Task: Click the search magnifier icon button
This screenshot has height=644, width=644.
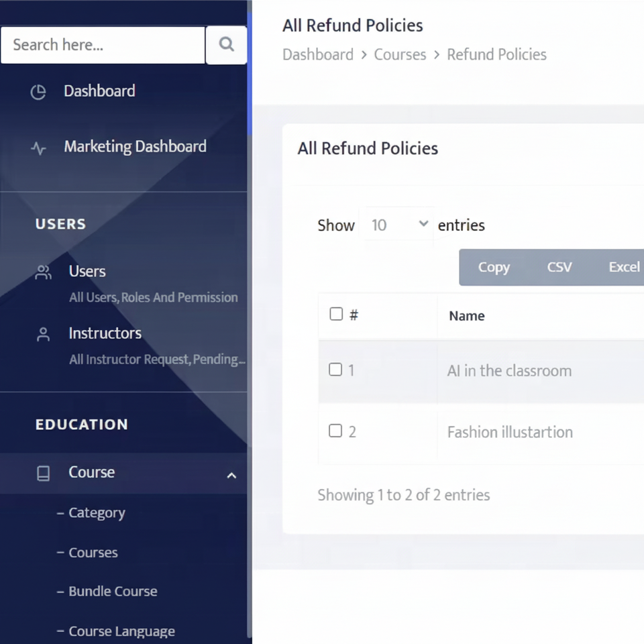Action: [226, 45]
